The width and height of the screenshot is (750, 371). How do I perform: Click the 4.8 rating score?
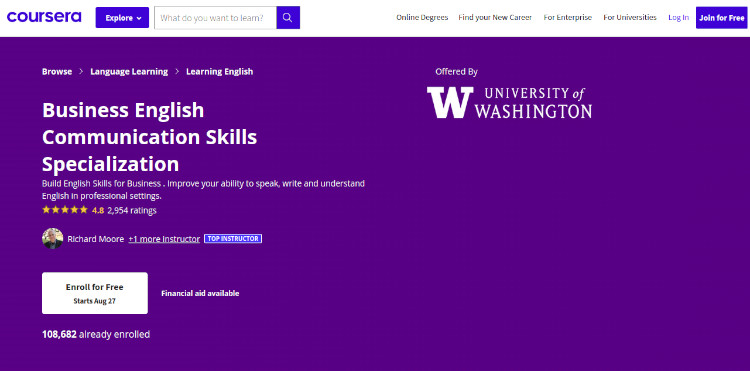click(98, 210)
